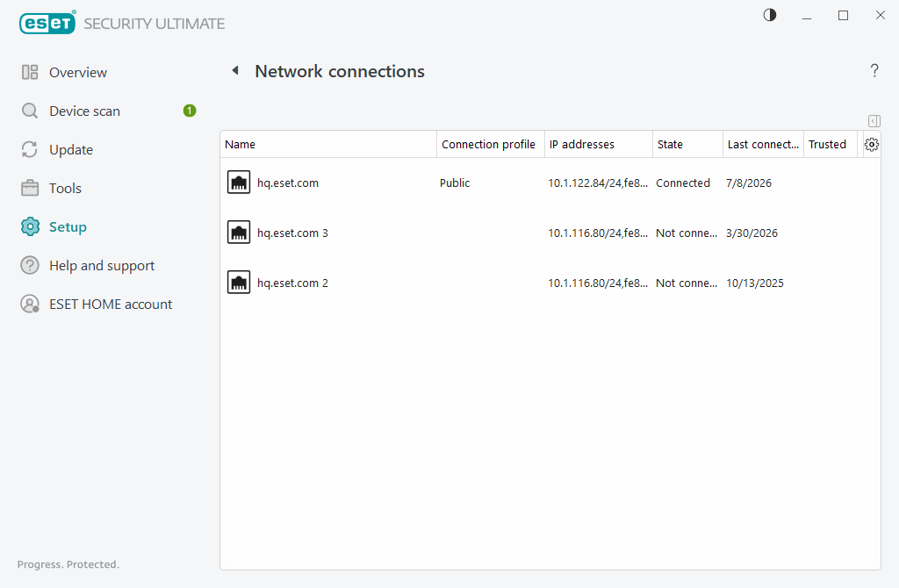Viewport: 899px width, 588px height.
Task: Open Help and support menu item
Action: pos(102,265)
